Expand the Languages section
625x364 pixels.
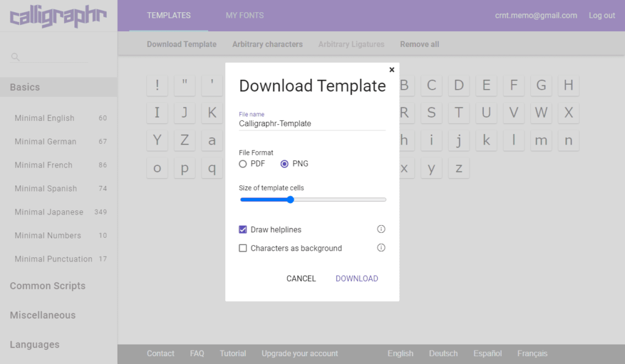click(x=35, y=344)
